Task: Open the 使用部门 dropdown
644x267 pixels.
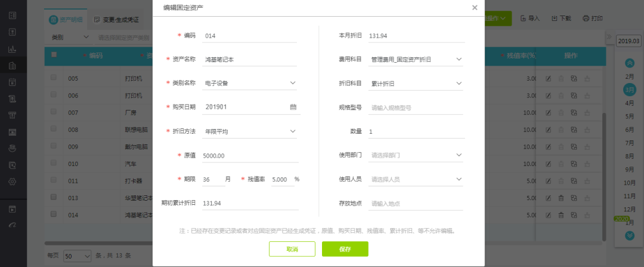Action: 416,155
